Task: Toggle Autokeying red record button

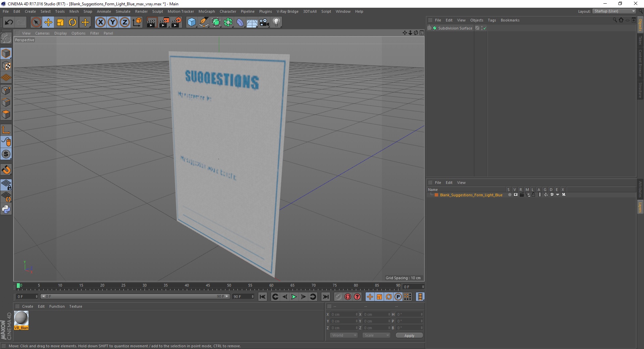Action: point(348,297)
